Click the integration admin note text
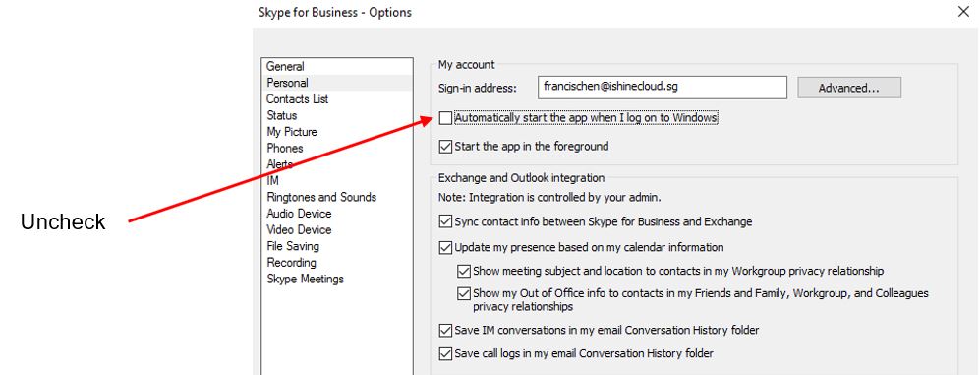 pyautogui.click(x=549, y=197)
